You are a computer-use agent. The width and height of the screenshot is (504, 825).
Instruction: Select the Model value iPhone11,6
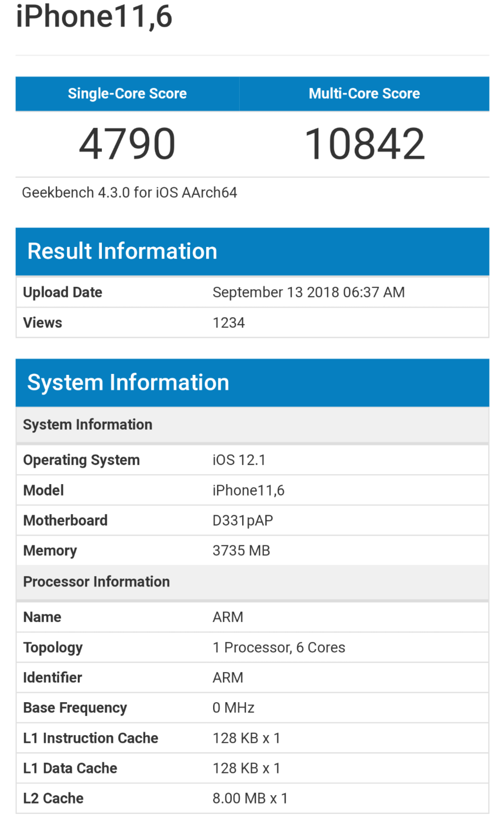249,490
